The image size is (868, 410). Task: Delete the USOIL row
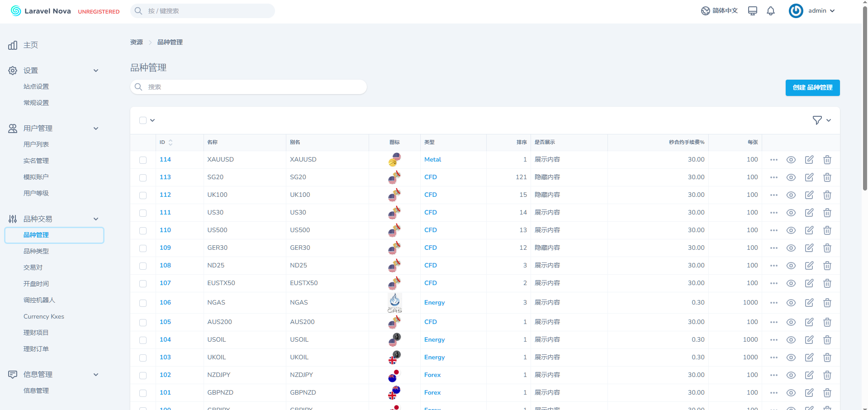[x=827, y=340]
